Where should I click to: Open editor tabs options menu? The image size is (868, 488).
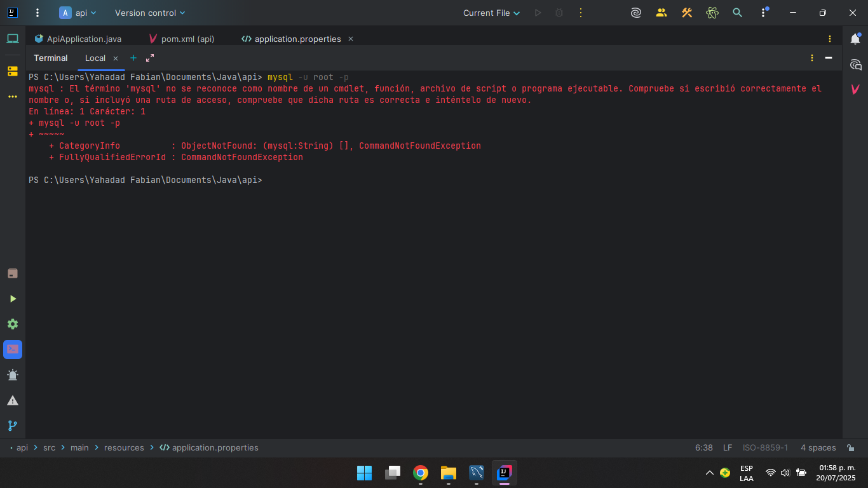coord(830,39)
